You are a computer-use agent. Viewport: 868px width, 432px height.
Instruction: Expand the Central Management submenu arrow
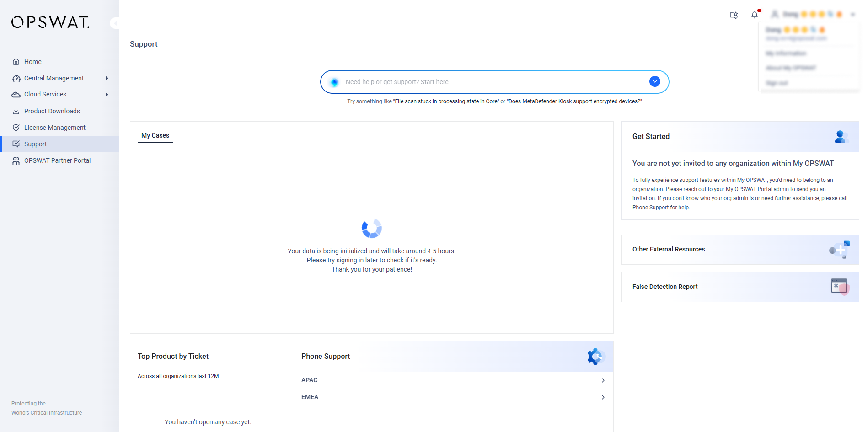coord(107,78)
